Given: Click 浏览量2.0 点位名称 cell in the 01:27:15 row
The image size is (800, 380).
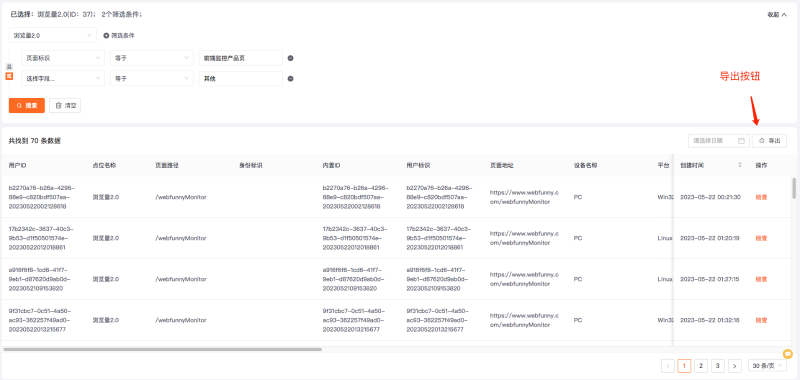Looking at the screenshot, I should 106,280.
